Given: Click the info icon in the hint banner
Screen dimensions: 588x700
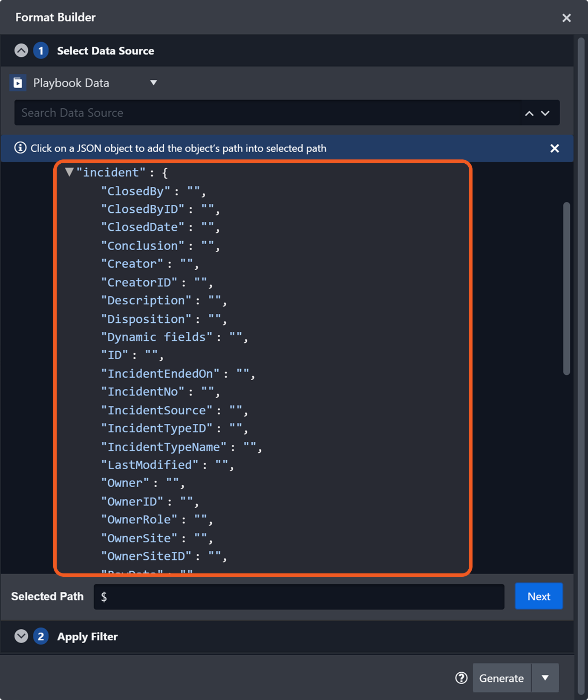Looking at the screenshot, I should coord(20,148).
